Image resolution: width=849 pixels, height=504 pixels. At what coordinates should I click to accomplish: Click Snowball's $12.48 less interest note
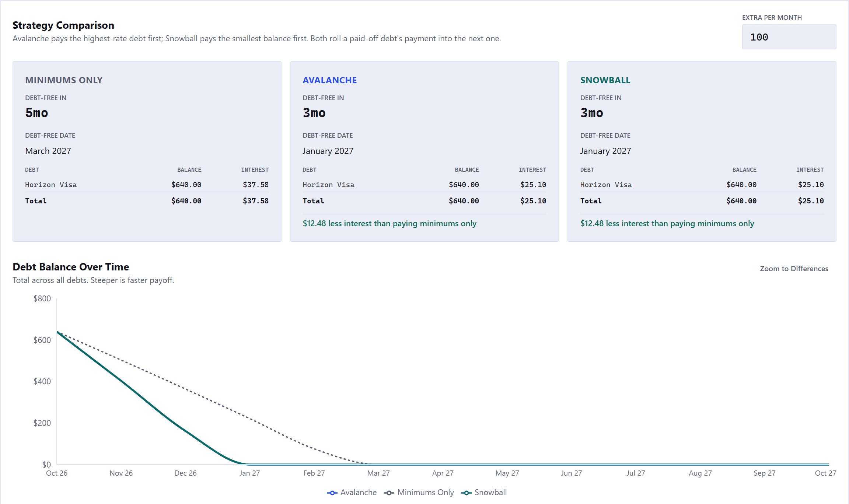667,224
